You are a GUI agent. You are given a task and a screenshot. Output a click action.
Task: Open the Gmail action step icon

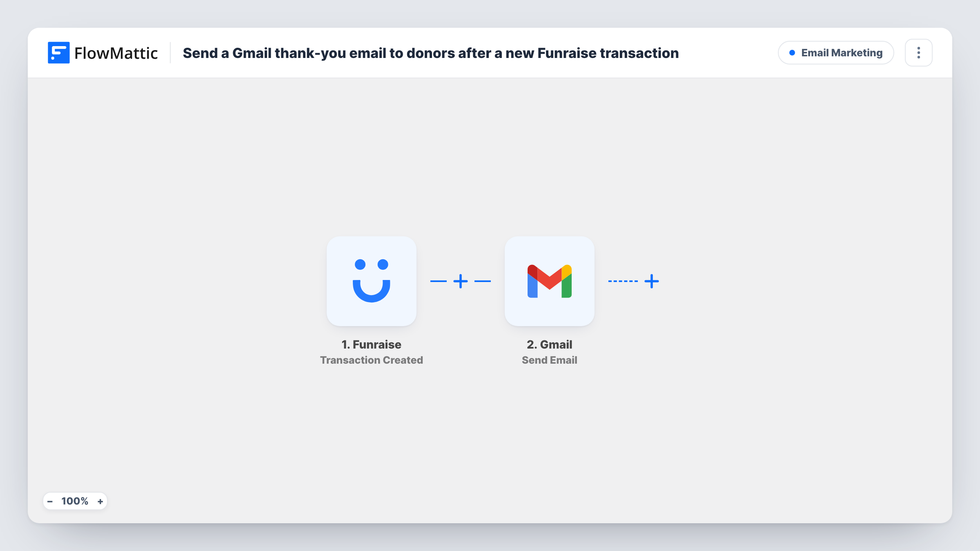[x=550, y=281]
